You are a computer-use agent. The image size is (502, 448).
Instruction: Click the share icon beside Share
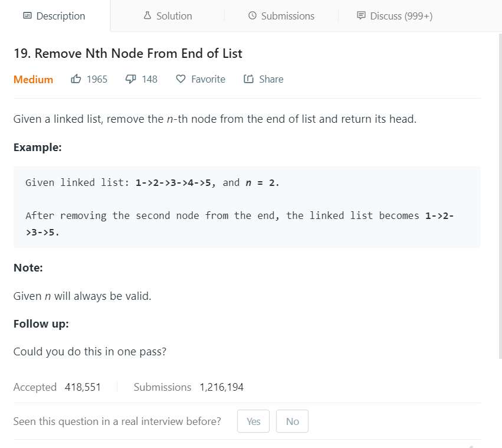(x=248, y=79)
